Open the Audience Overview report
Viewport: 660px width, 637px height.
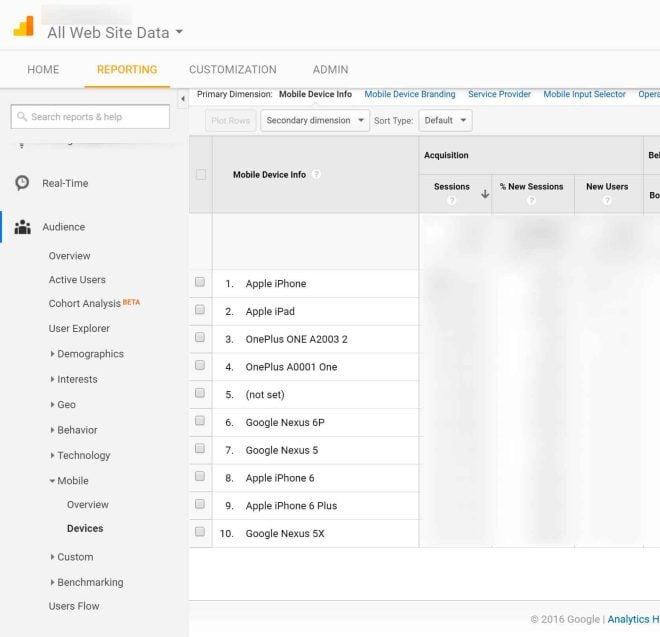(x=69, y=256)
